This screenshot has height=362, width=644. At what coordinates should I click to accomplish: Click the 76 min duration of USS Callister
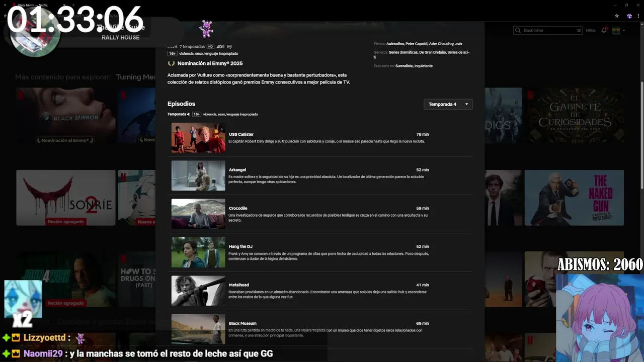pyautogui.click(x=423, y=134)
